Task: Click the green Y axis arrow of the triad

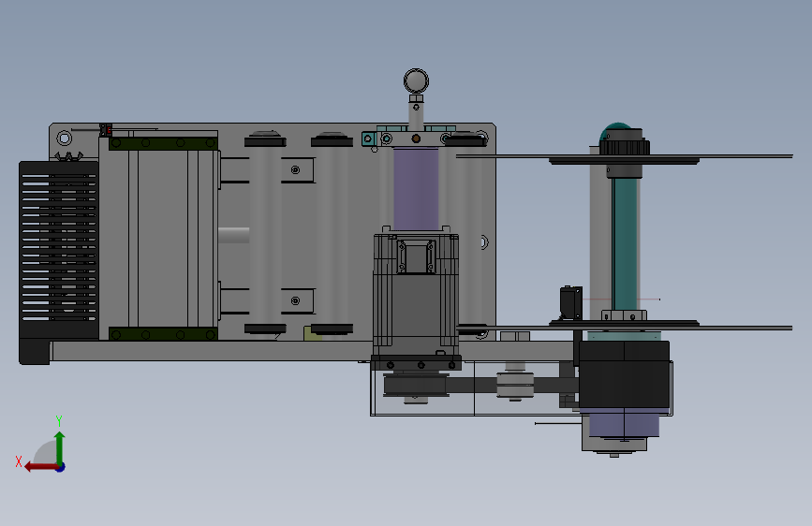Action: tap(60, 446)
